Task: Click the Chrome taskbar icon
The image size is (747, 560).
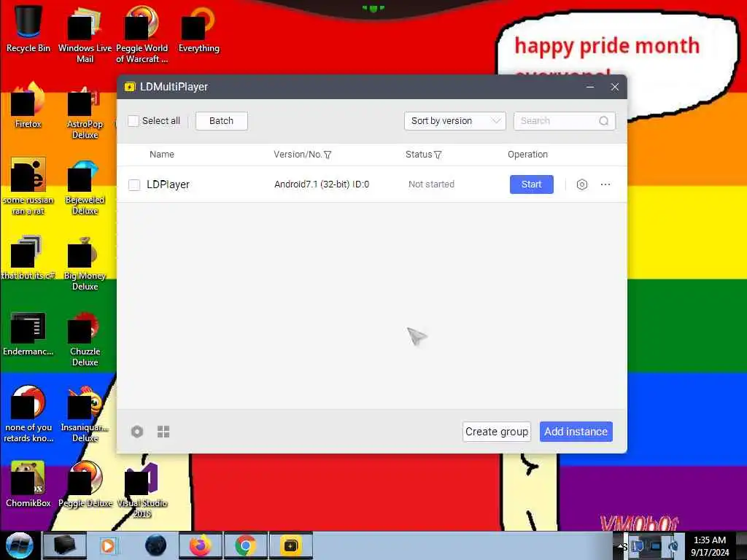Action: click(x=245, y=545)
